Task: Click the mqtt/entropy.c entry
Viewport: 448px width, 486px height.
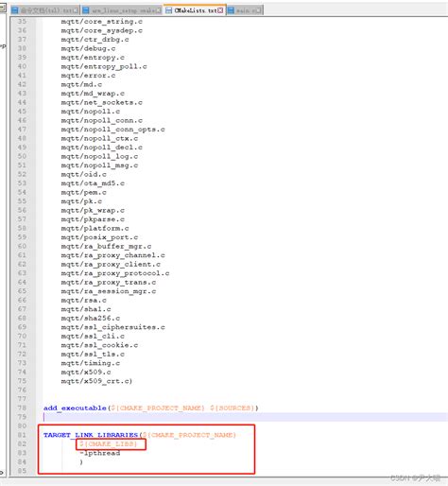Action: (93, 58)
